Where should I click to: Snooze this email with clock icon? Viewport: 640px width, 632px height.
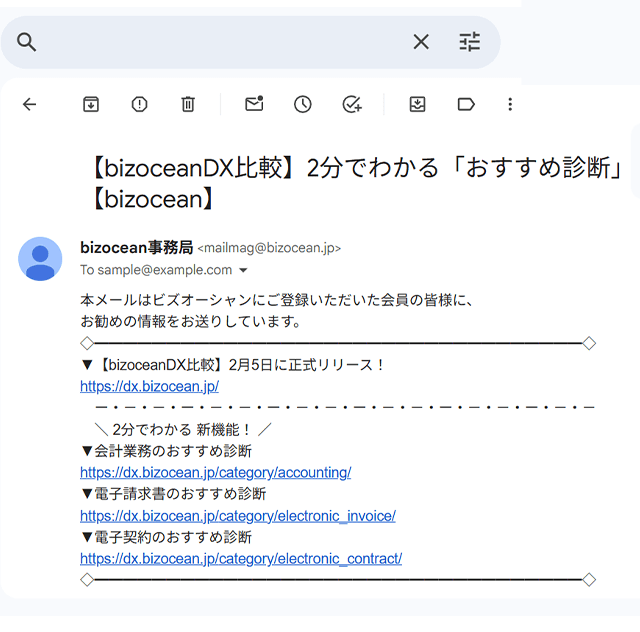click(x=302, y=104)
